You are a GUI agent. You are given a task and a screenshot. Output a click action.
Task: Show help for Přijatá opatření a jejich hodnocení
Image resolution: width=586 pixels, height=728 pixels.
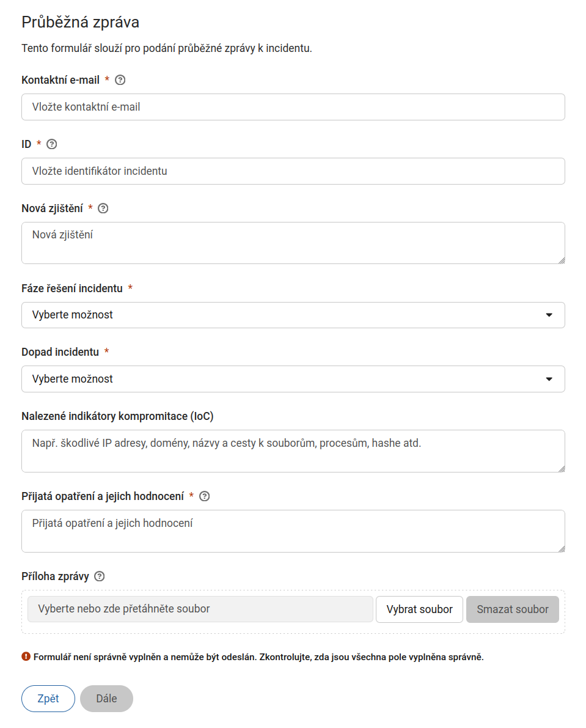pyautogui.click(x=204, y=496)
